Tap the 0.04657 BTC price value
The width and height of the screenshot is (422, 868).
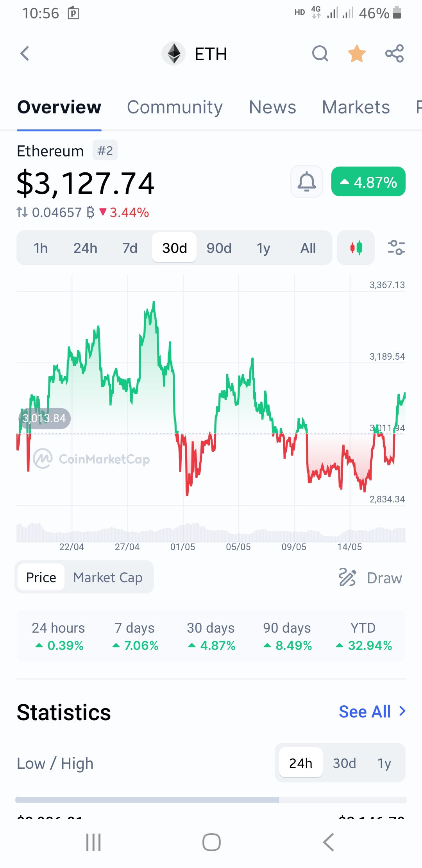(x=63, y=212)
